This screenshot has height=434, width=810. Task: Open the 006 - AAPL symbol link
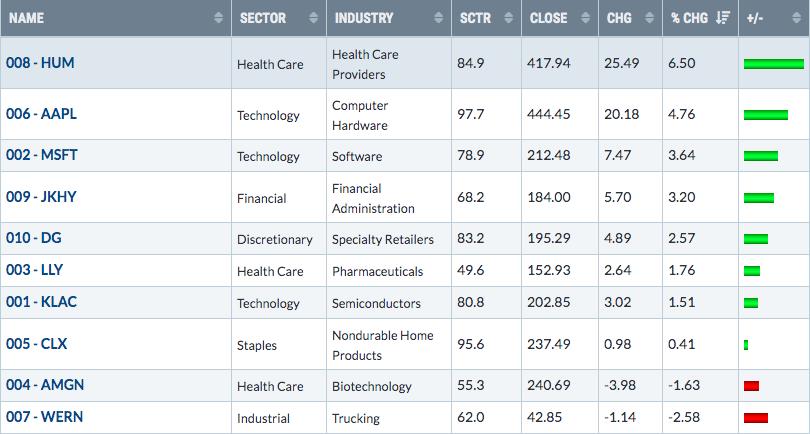41,114
